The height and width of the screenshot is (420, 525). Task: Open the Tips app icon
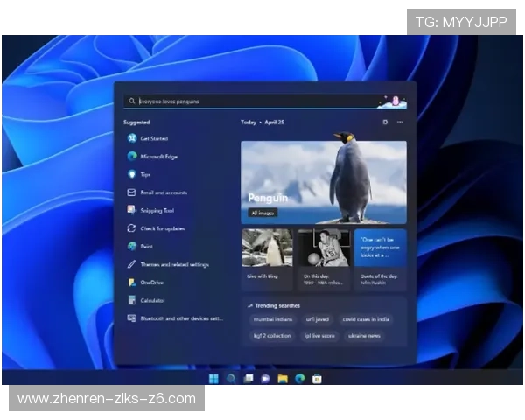tap(131, 174)
